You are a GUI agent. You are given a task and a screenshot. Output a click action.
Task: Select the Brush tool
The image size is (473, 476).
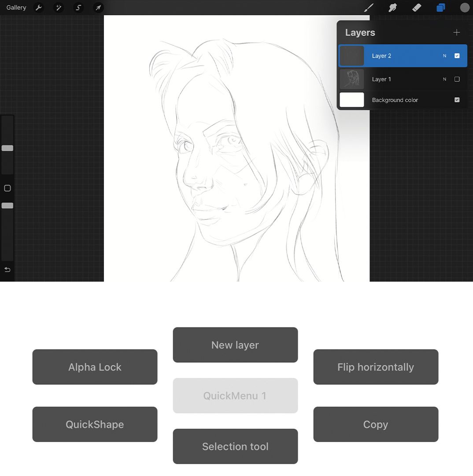tap(369, 7)
